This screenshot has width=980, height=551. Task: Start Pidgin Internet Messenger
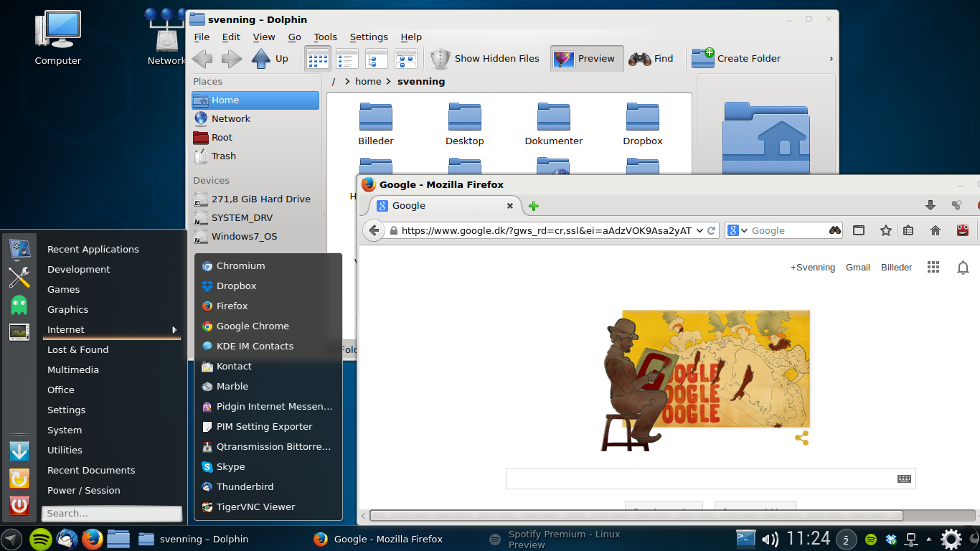coord(268,406)
